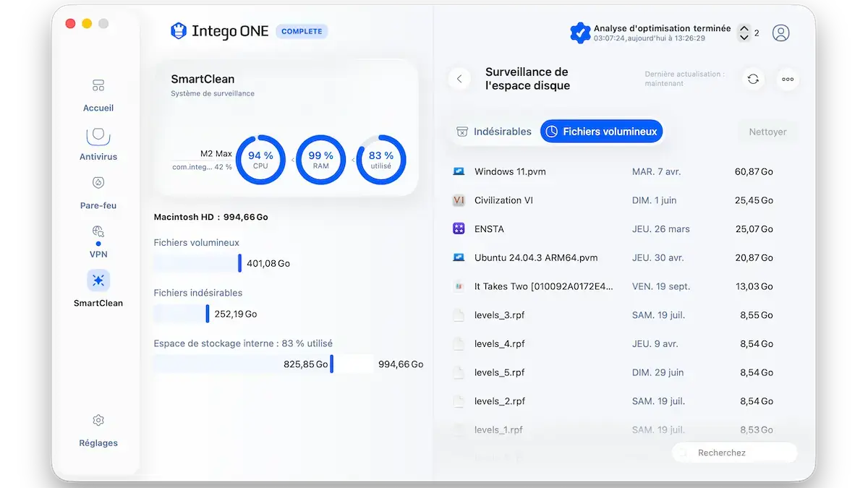This screenshot has width=868, height=488.
Task: Open the Accueil sidebar icon
Action: pos(98,86)
